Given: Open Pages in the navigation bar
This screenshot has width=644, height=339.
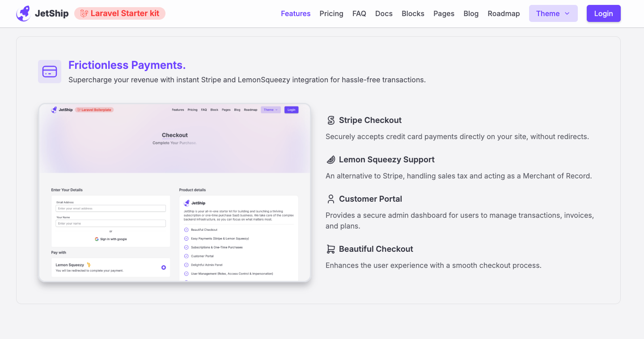Looking at the screenshot, I should pos(444,13).
